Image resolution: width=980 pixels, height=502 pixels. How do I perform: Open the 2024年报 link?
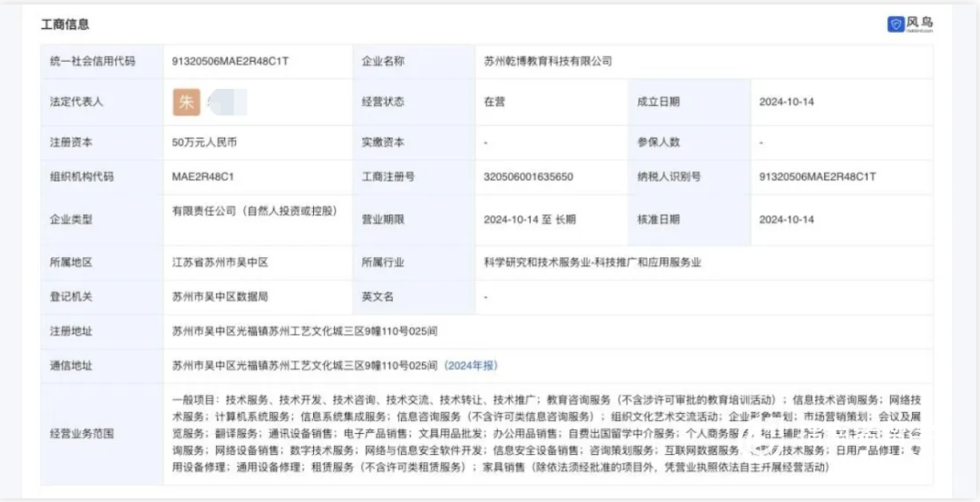[471, 365]
